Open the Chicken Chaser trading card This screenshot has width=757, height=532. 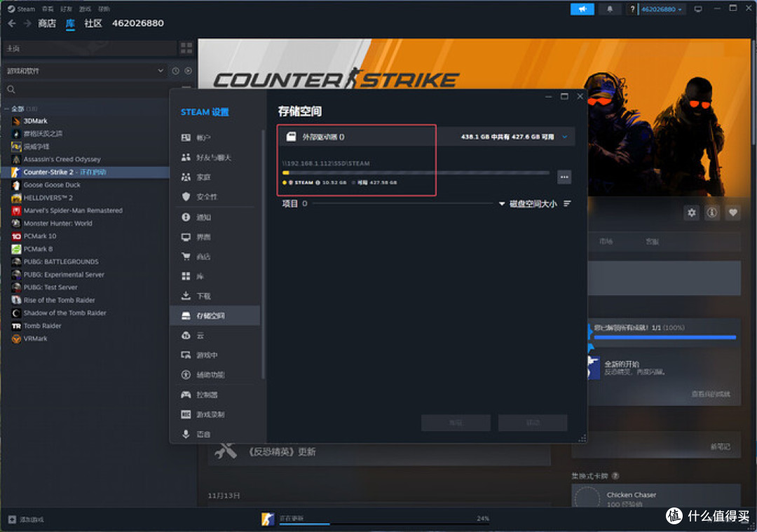pos(656,496)
